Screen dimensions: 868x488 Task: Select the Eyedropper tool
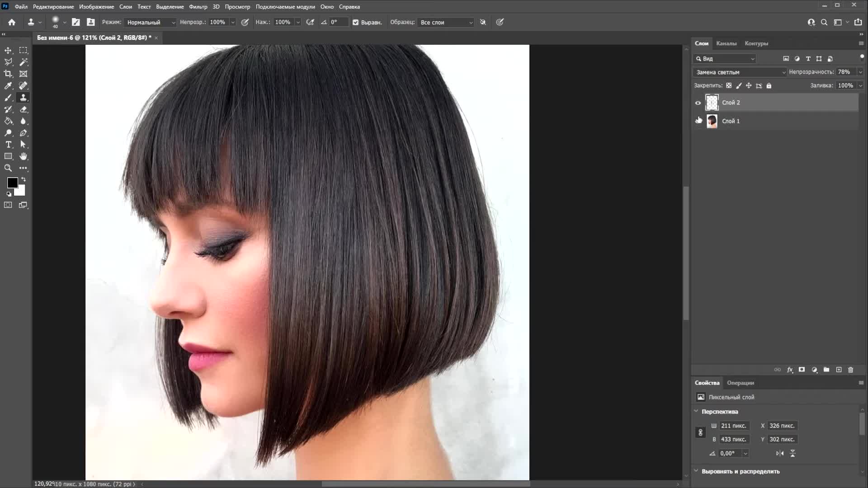point(8,85)
